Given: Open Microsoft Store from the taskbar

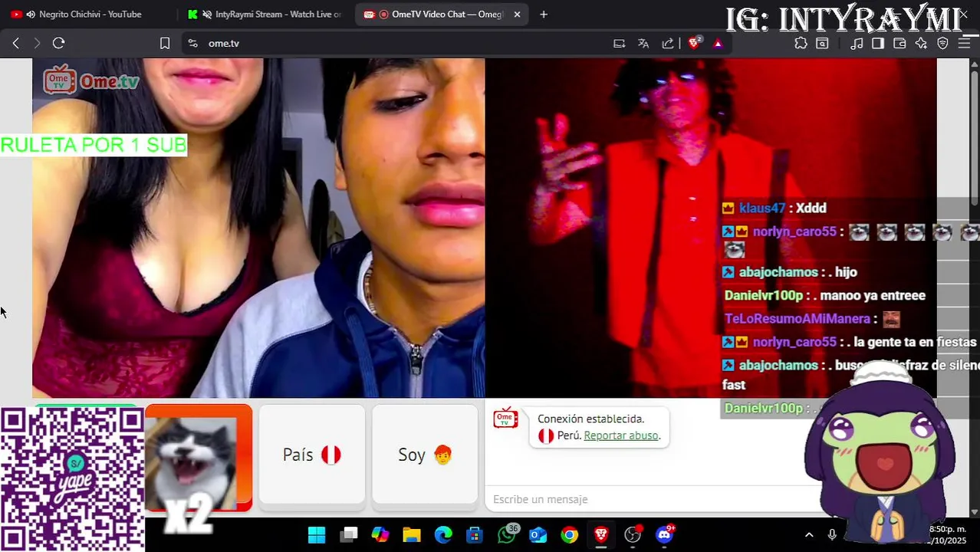Looking at the screenshot, I should tap(475, 534).
